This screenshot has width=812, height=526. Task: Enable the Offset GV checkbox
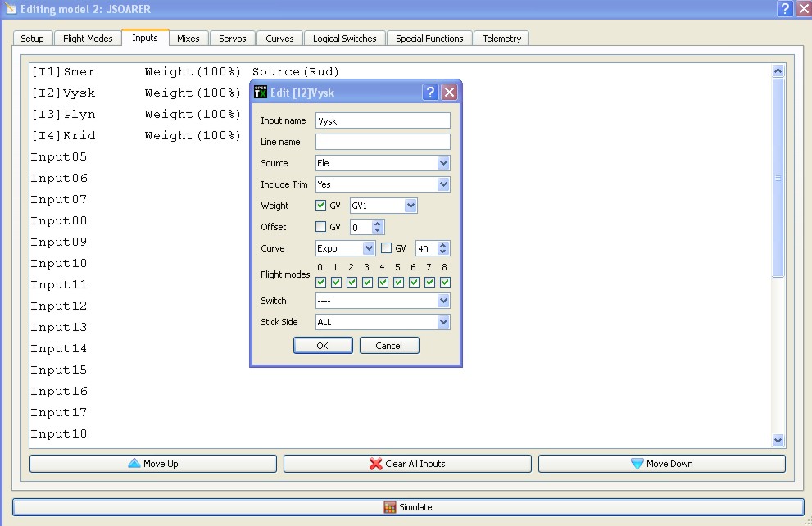[x=321, y=227]
